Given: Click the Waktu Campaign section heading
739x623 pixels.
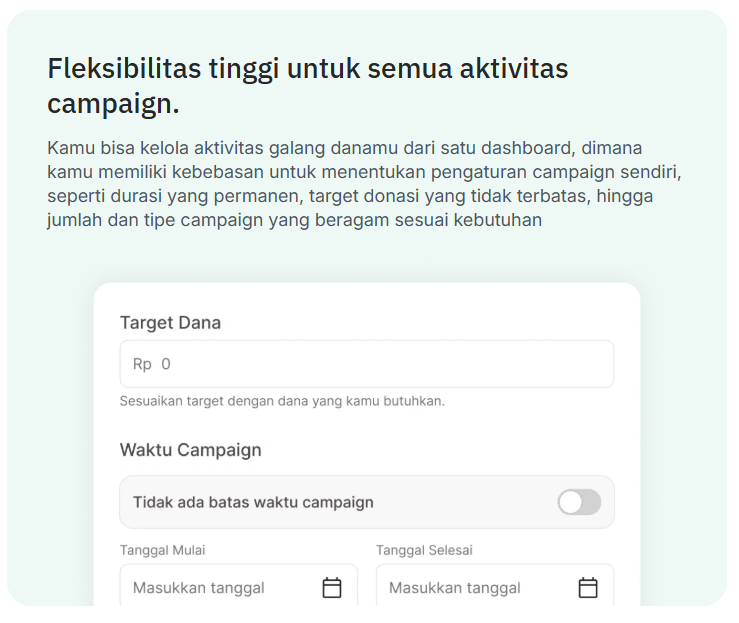Looking at the screenshot, I should [x=190, y=450].
